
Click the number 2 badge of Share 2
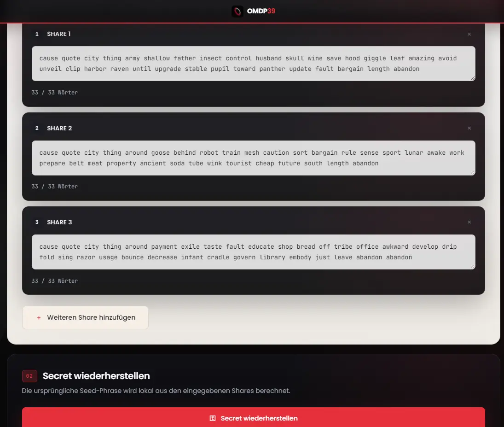click(x=37, y=128)
